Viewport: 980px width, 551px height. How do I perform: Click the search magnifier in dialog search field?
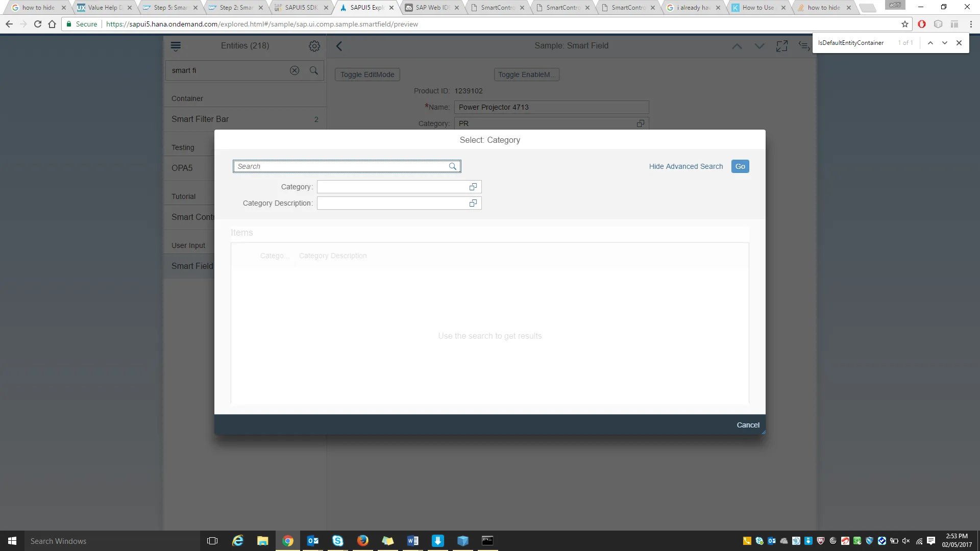pyautogui.click(x=452, y=166)
